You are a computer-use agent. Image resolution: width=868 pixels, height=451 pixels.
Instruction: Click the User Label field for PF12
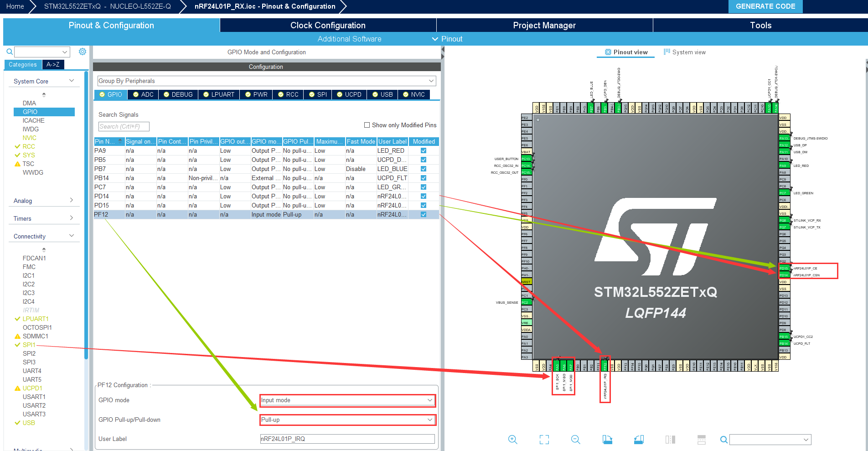click(347, 439)
